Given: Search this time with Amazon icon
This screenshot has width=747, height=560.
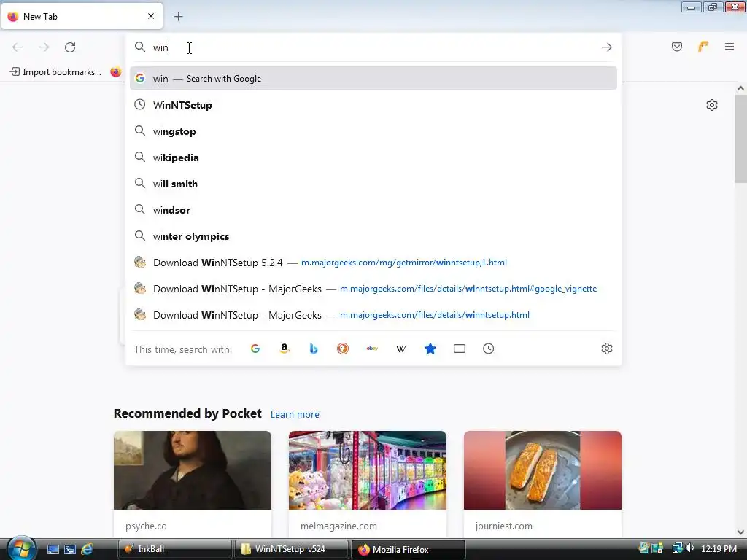Looking at the screenshot, I should tap(285, 349).
